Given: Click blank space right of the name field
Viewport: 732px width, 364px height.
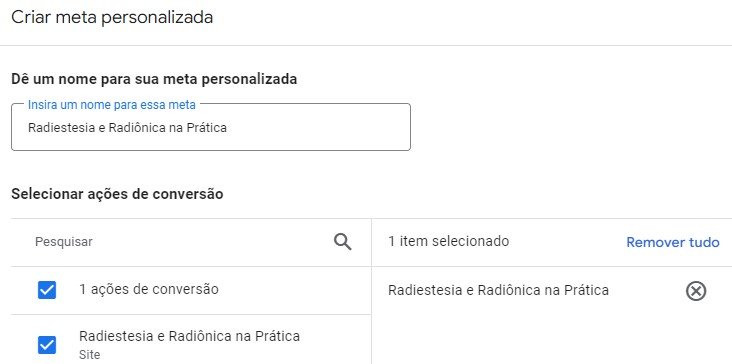Looking at the screenshot, I should (x=570, y=127).
